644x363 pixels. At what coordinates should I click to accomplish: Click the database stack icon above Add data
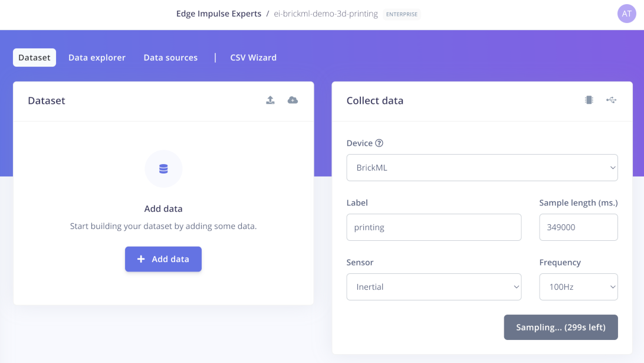coord(163,169)
